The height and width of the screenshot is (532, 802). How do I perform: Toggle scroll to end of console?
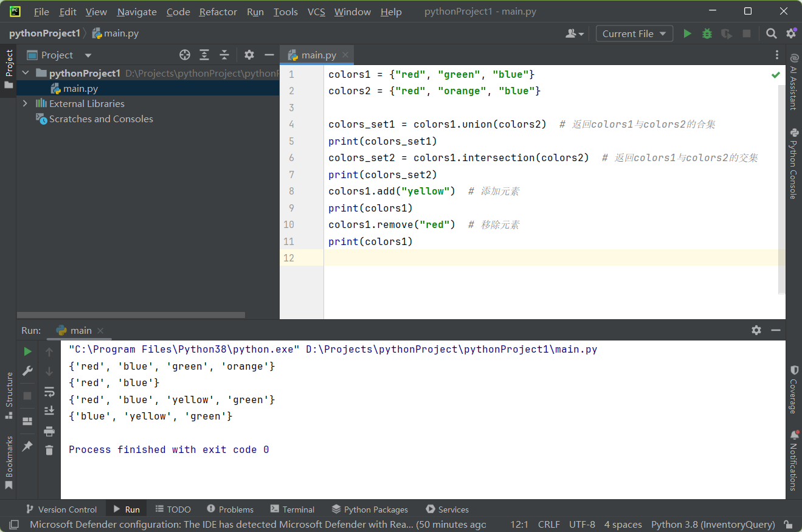[49, 412]
